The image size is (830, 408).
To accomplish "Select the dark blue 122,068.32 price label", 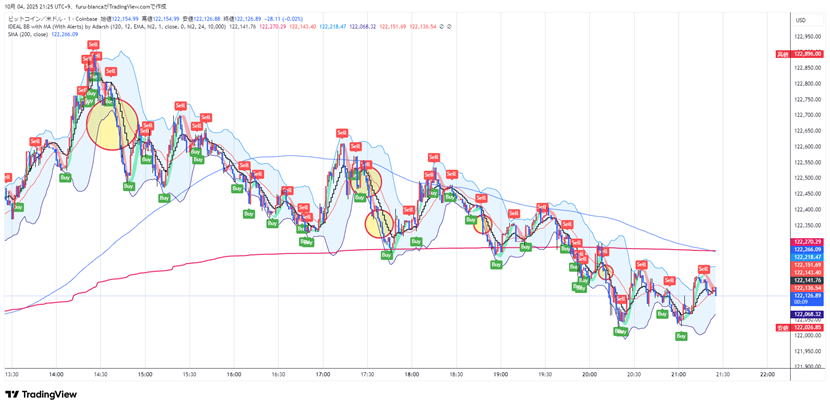I will click(806, 314).
